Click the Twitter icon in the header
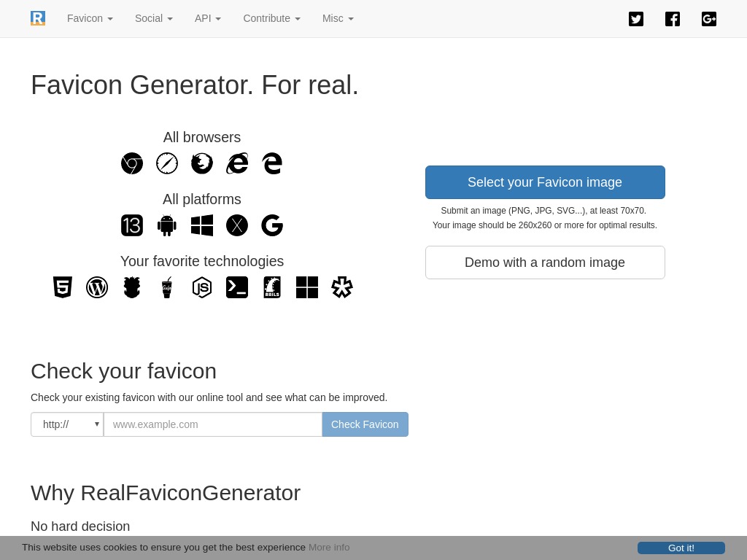The width and height of the screenshot is (747, 560). click(636, 19)
